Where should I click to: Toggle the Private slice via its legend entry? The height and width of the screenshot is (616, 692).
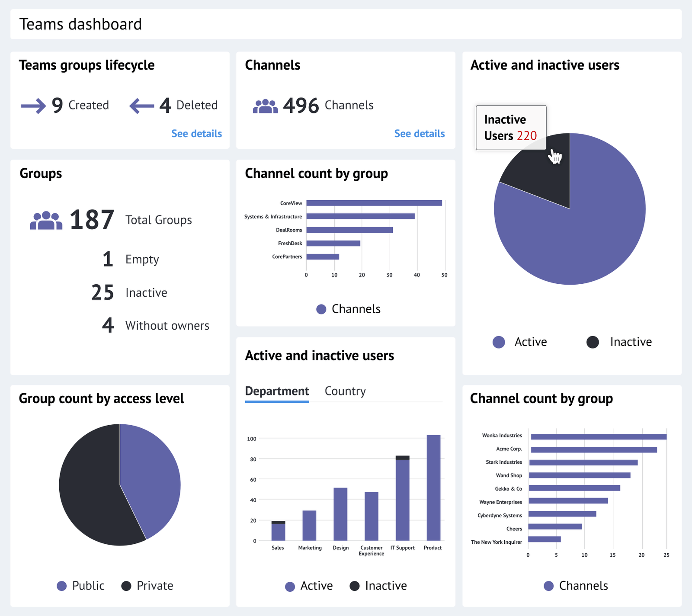click(126, 586)
